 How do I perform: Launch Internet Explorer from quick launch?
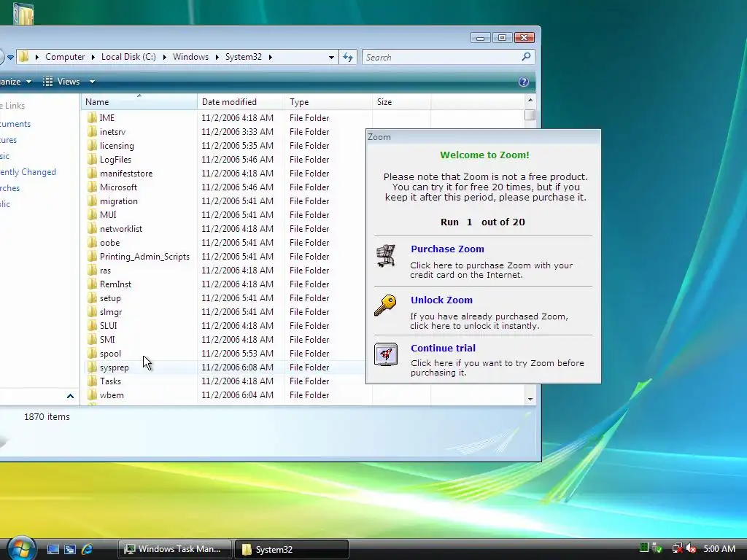(x=88, y=549)
